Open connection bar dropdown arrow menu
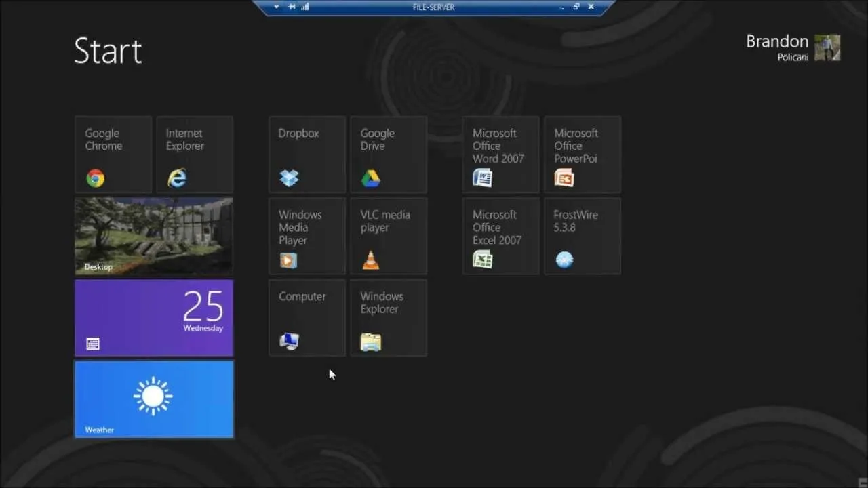 click(x=277, y=7)
